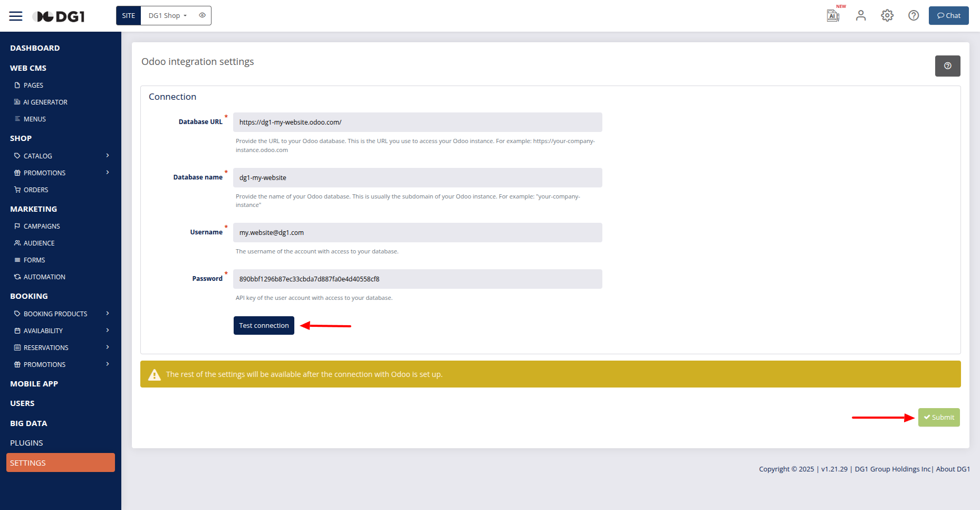Open the hamburger navigation menu
This screenshot has width=980, height=510.
click(x=16, y=16)
